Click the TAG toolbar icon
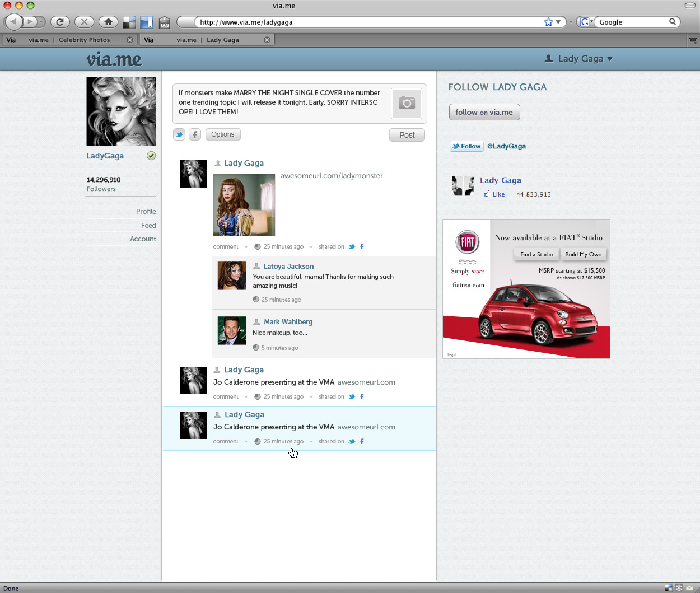 (164, 22)
